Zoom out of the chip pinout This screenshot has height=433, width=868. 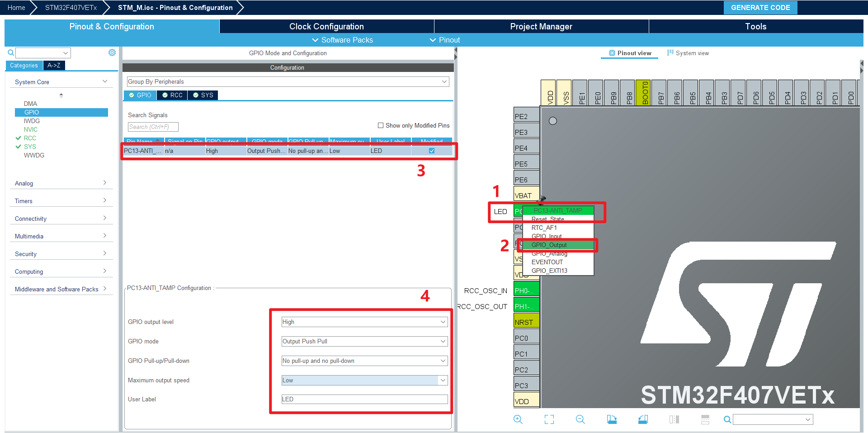click(580, 419)
